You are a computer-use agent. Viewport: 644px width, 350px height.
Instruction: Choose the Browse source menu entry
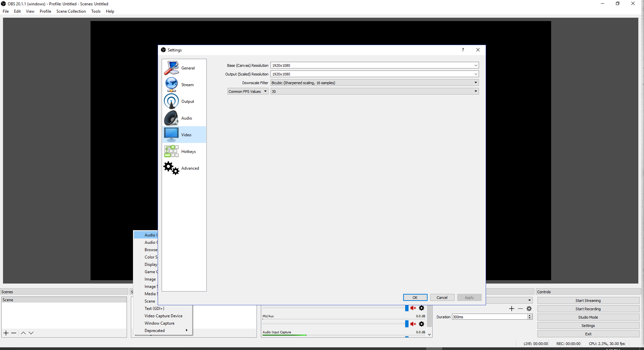146,250
